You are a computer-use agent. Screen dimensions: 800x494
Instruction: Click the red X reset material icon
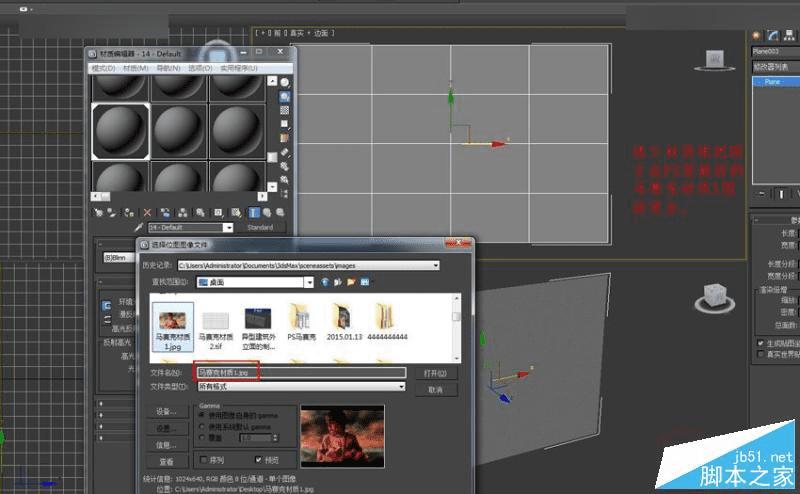tap(147, 212)
